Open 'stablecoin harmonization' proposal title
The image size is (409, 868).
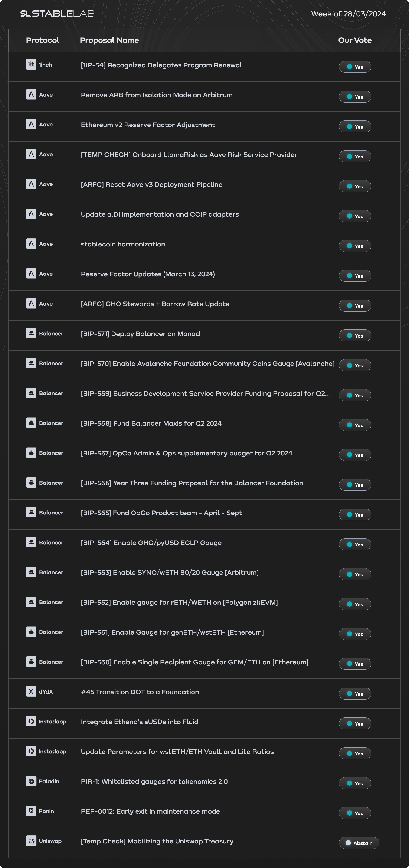point(123,244)
